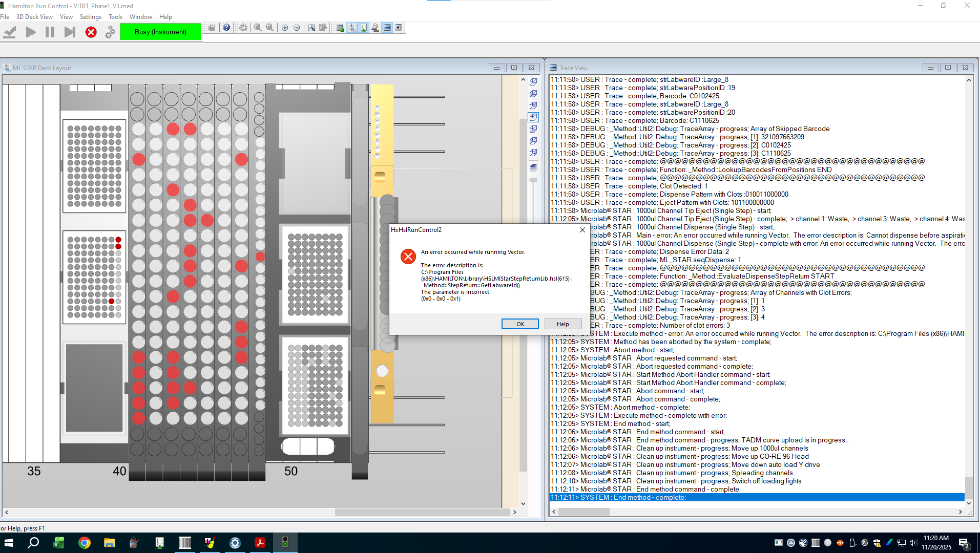Click Help in the error dialog

[x=562, y=324]
